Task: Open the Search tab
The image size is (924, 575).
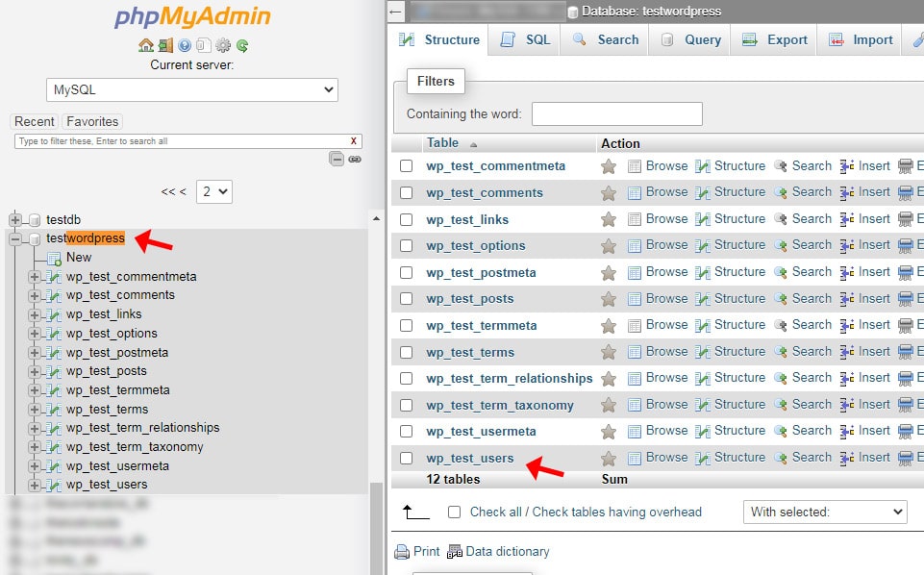Action: click(x=605, y=39)
